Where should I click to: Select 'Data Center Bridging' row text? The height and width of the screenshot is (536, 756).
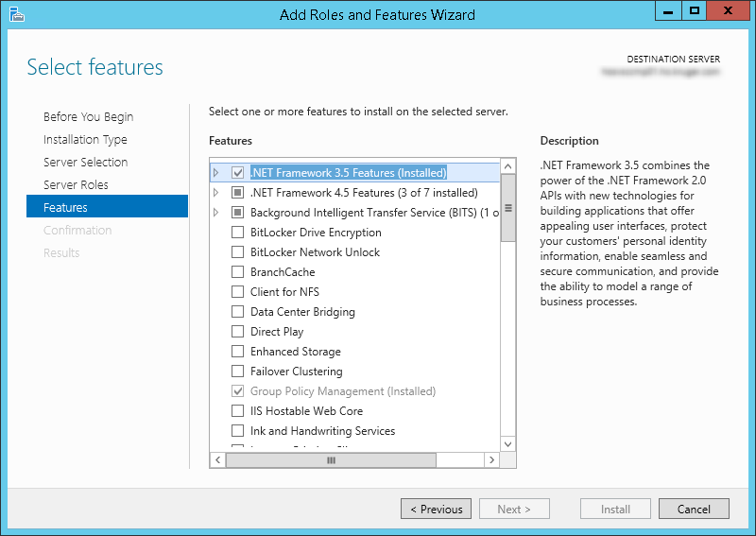[302, 312]
